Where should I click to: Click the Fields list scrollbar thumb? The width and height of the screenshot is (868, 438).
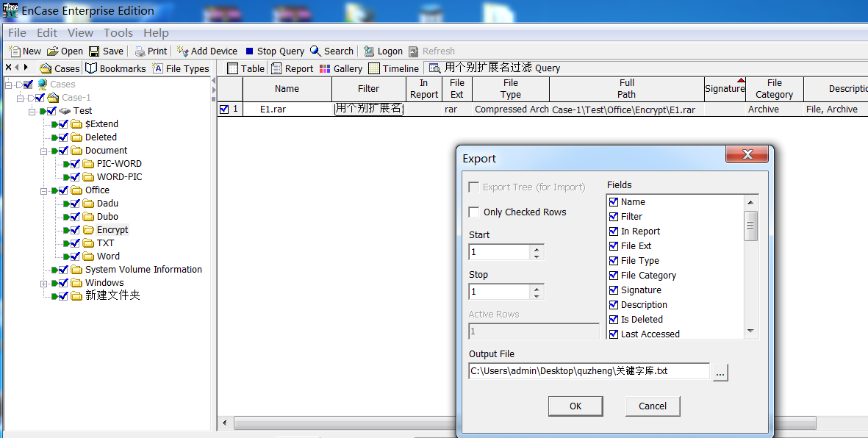pyautogui.click(x=750, y=226)
